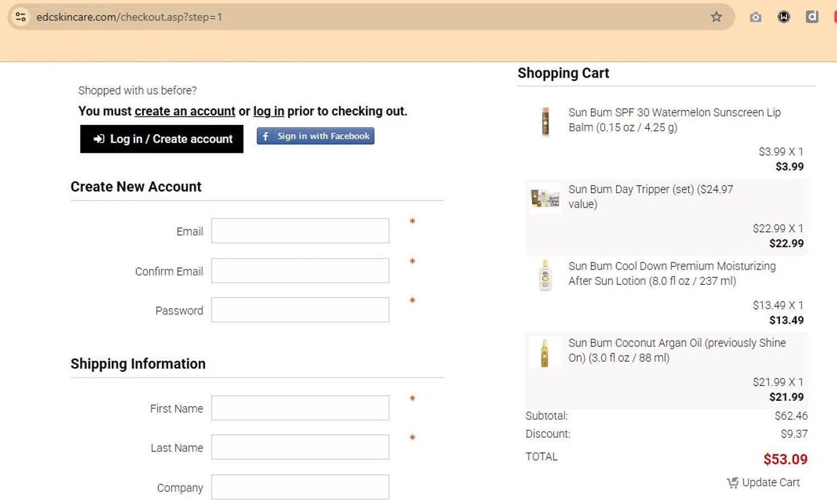Sign in with Facebook
837x504 pixels.
point(315,136)
